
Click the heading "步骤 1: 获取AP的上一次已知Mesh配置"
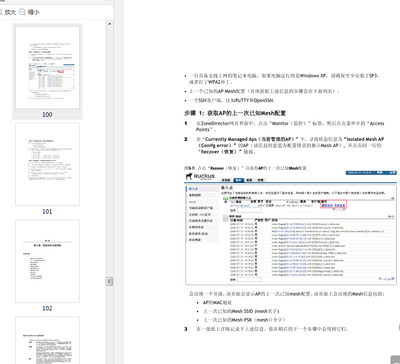click(x=235, y=113)
